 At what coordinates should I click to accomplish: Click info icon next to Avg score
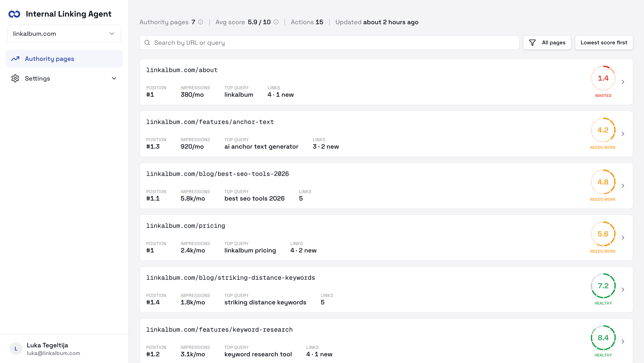pos(276,22)
